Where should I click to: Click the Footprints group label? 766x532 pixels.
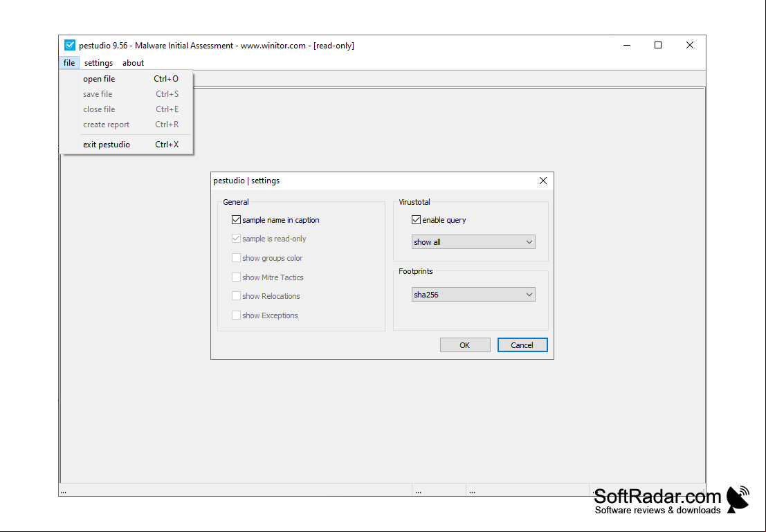click(x=416, y=271)
